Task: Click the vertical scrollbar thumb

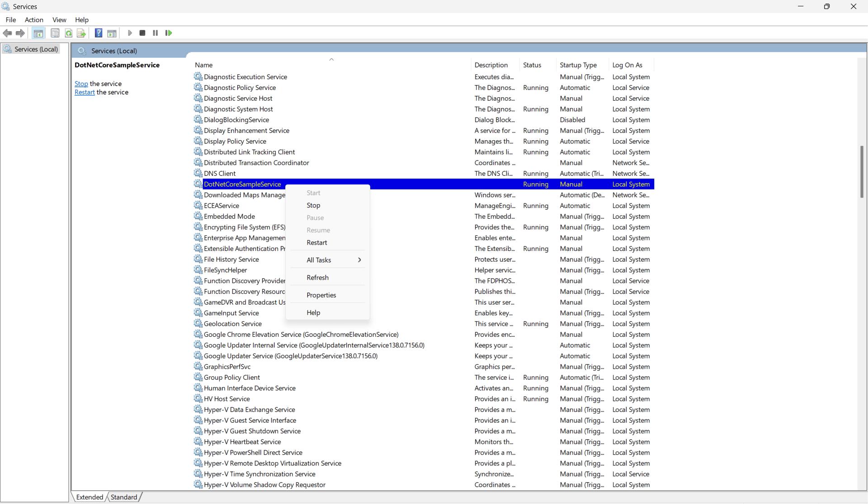Action: pos(862,172)
